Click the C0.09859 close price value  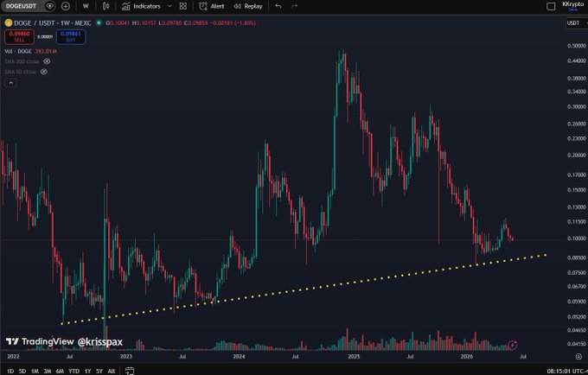[195, 22]
